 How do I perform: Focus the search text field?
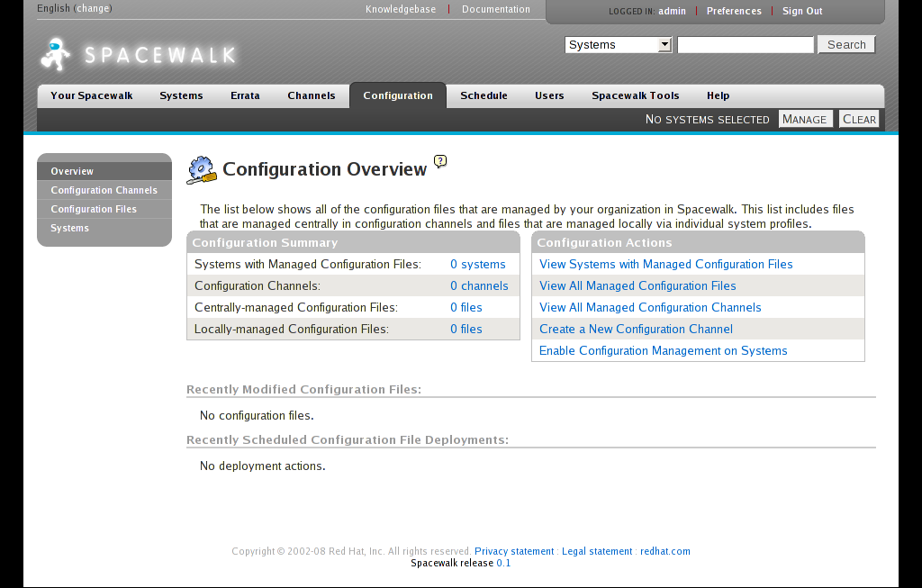[x=745, y=45]
